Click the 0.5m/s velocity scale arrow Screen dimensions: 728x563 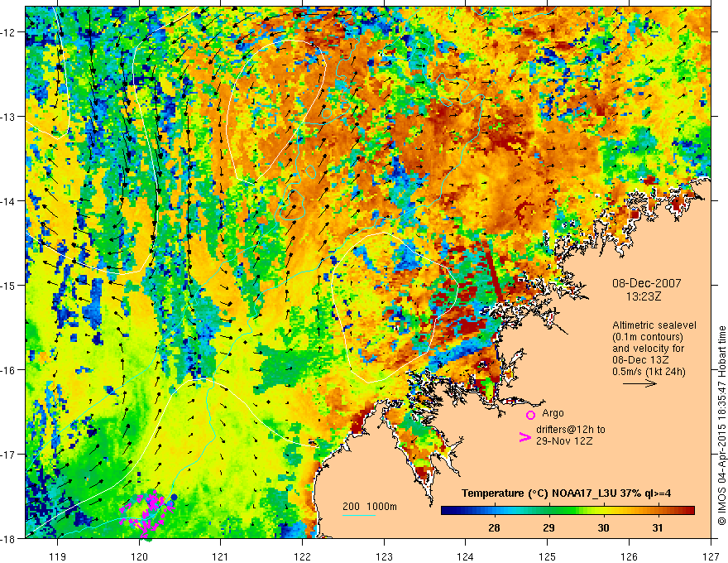[639, 383]
